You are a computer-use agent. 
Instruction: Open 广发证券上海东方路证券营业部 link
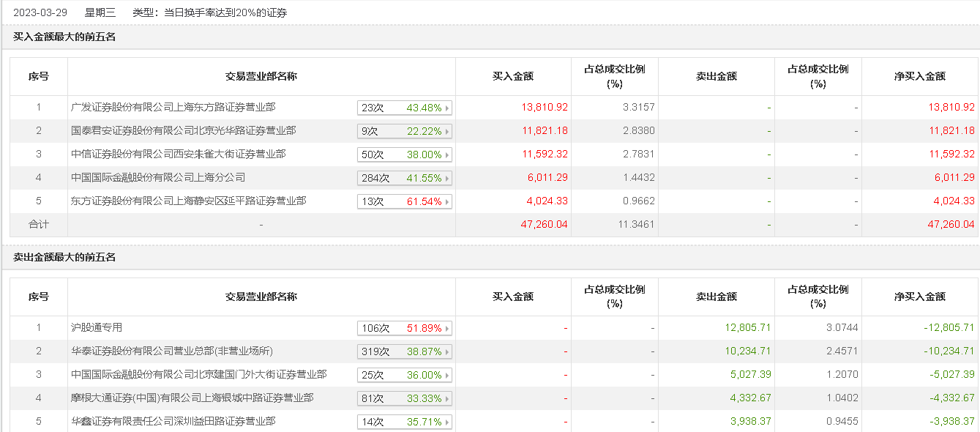pos(173,108)
